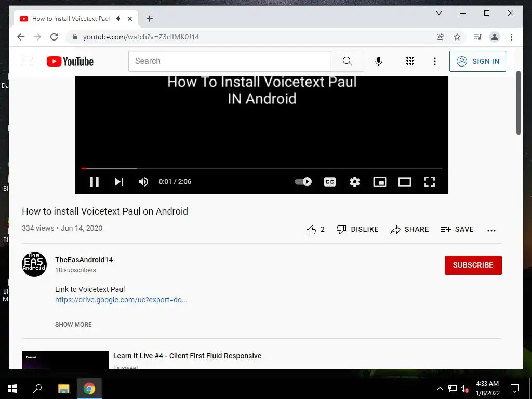Open the notification action center

pos(515,389)
